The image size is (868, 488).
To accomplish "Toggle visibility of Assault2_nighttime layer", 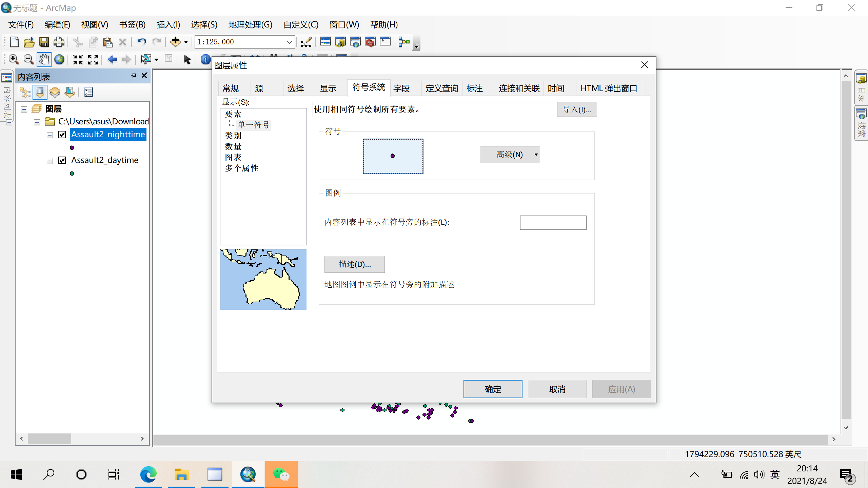I will 62,135.
